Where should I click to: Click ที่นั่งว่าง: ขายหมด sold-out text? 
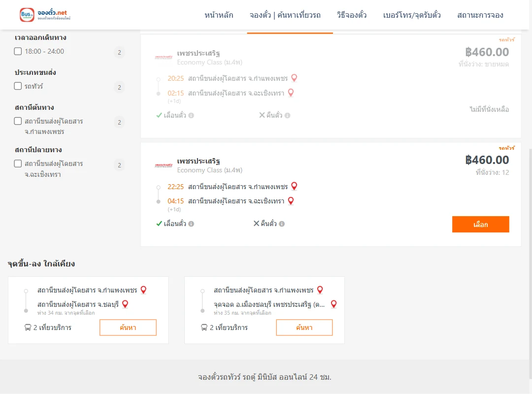pyautogui.click(x=484, y=64)
